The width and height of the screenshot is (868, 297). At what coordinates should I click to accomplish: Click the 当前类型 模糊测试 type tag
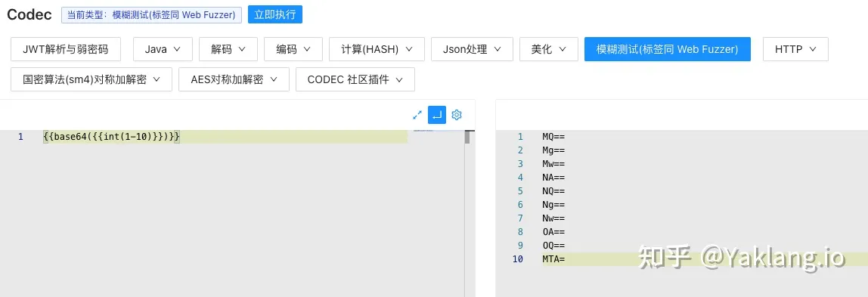pyautogui.click(x=152, y=15)
